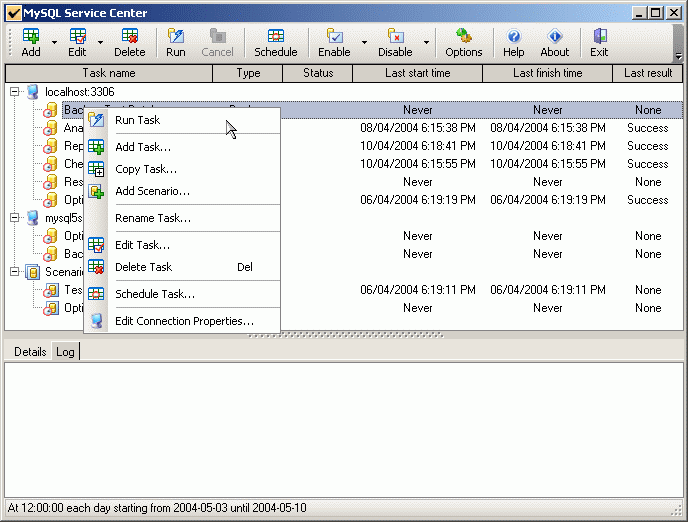
Task: Open the Add button dropdown arrow
Action: point(54,43)
